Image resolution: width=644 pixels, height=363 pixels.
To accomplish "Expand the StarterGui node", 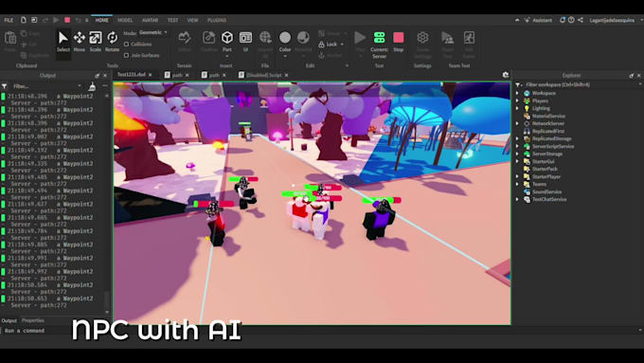I will point(517,161).
